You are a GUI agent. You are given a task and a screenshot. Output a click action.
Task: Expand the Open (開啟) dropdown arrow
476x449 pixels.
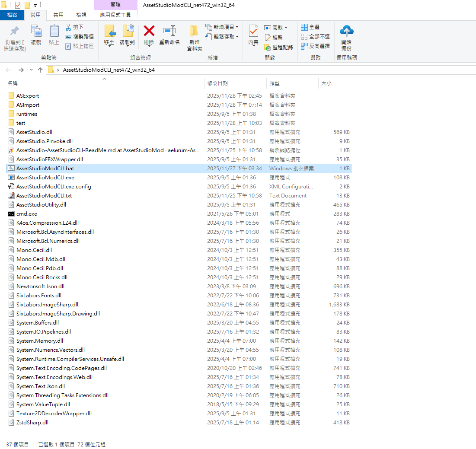point(286,28)
